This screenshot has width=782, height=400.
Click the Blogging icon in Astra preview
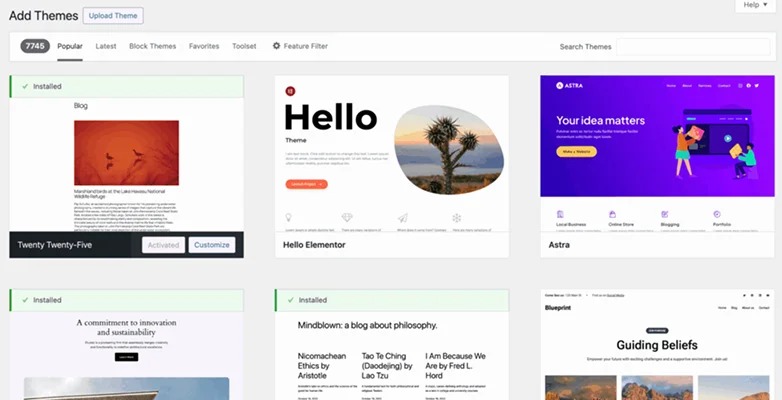(665, 214)
